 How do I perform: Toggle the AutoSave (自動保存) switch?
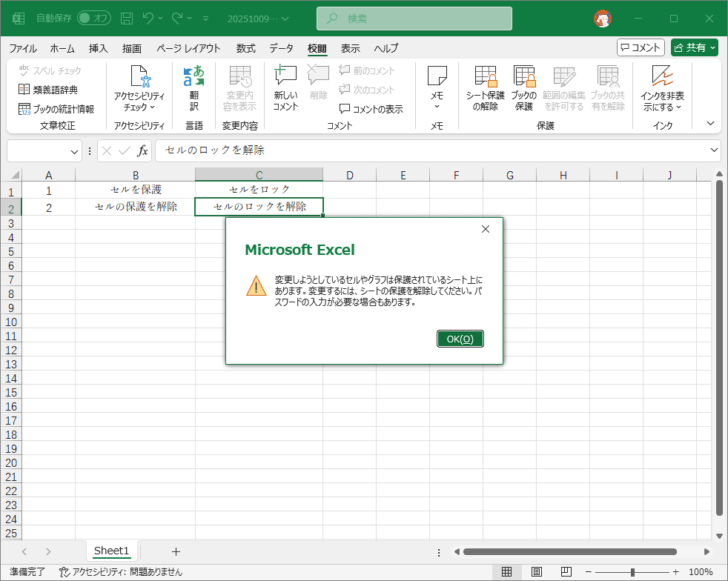[x=93, y=18]
